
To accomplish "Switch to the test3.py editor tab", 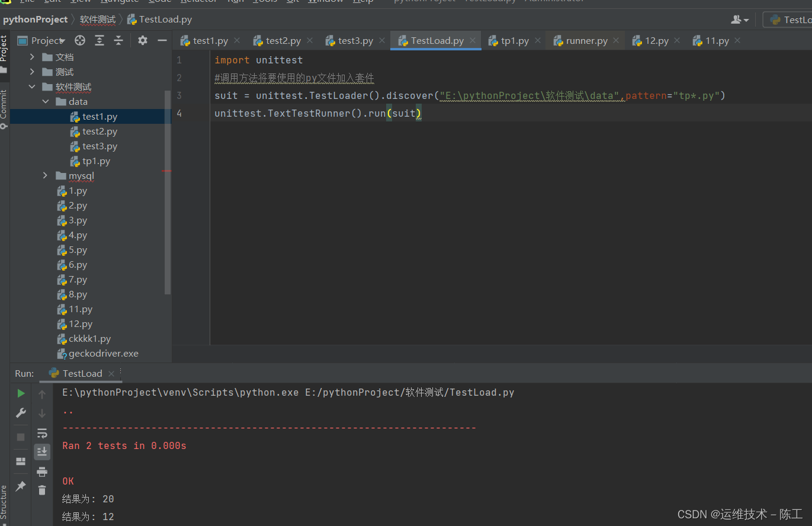I will 355,41.
